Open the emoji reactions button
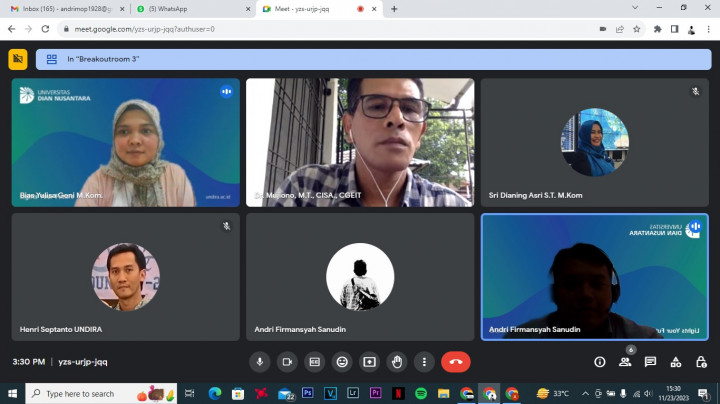The width and height of the screenshot is (720, 404). coord(342,361)
